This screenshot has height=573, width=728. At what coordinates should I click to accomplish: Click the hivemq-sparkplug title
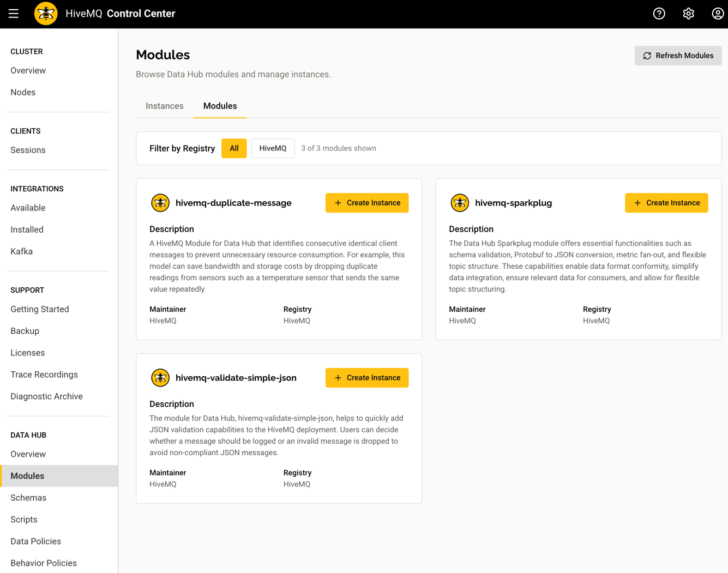tap(513, 203)
